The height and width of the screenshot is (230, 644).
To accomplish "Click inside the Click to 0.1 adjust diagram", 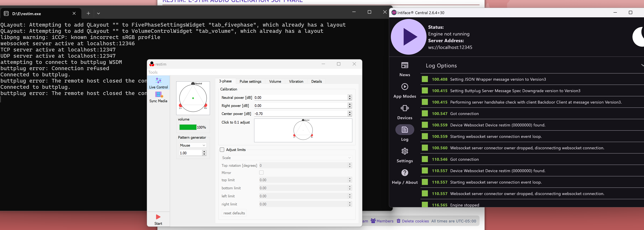I will 303,130.
